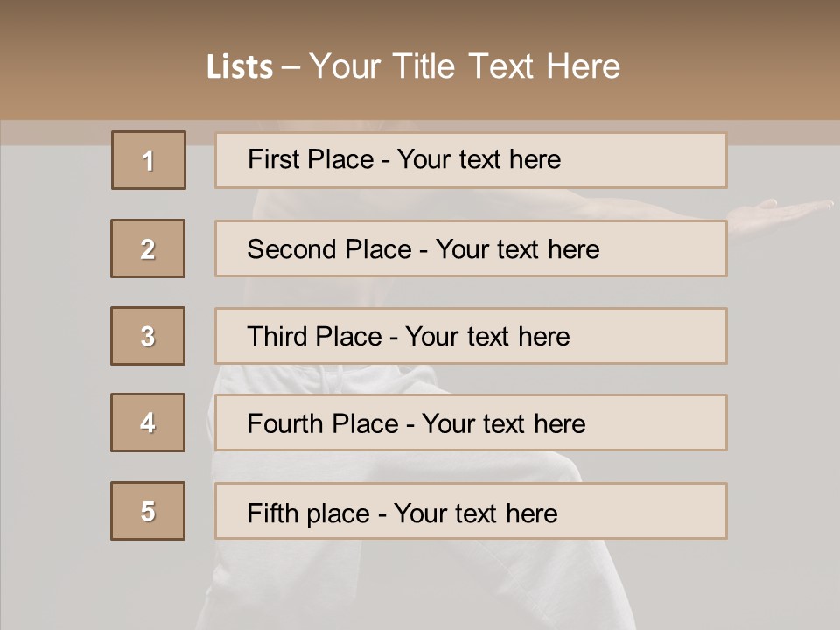The image size is (840, 630).
Task: Click the number 1 box
Action: pos(149,160)
